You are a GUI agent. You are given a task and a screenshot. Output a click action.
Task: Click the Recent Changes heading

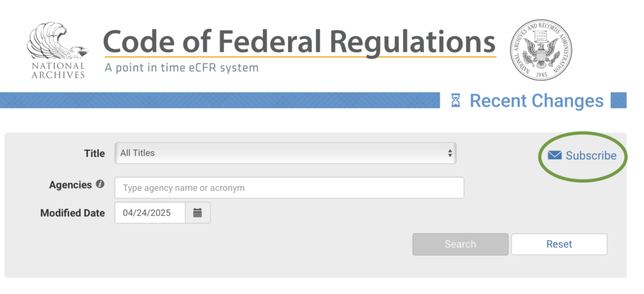click(x=536, y=101)
